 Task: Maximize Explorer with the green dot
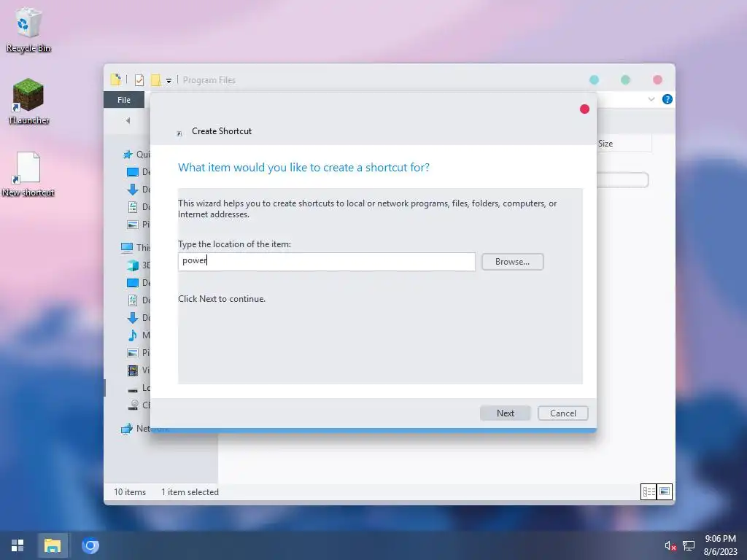point(625,79)
